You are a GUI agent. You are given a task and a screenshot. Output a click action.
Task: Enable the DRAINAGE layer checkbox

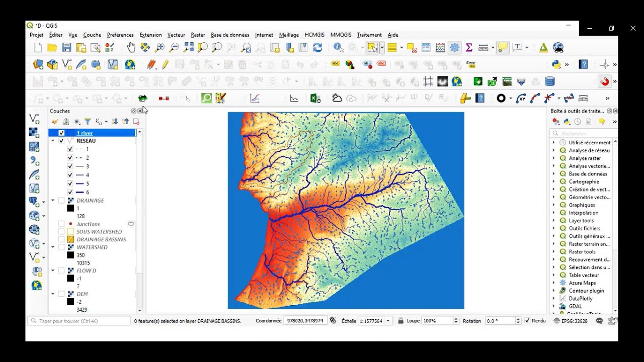(x=61, y=201)
